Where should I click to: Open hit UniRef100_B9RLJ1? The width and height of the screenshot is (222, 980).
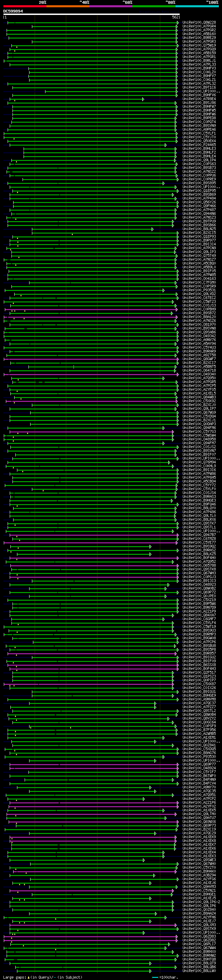click(x=199, y=61)
